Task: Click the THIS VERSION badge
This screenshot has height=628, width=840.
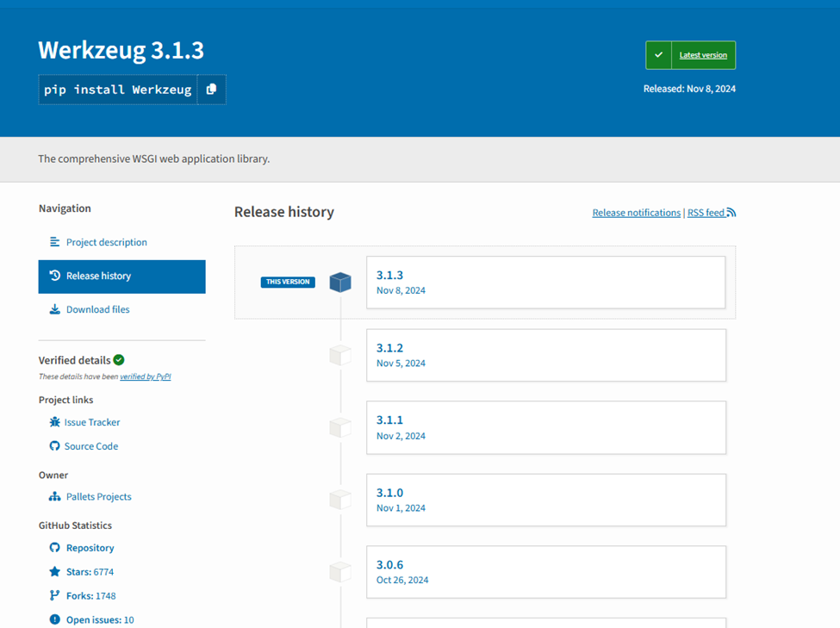Action: coord(288,282)
